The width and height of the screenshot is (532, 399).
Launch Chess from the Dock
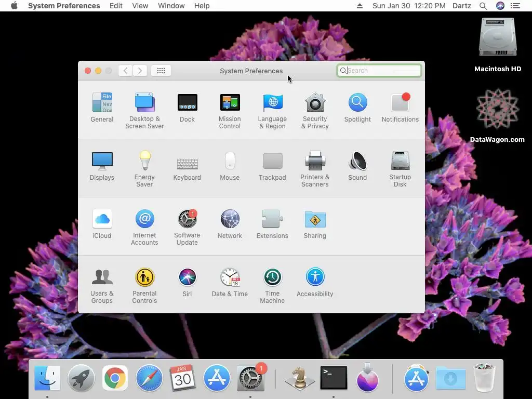point(300,378)
